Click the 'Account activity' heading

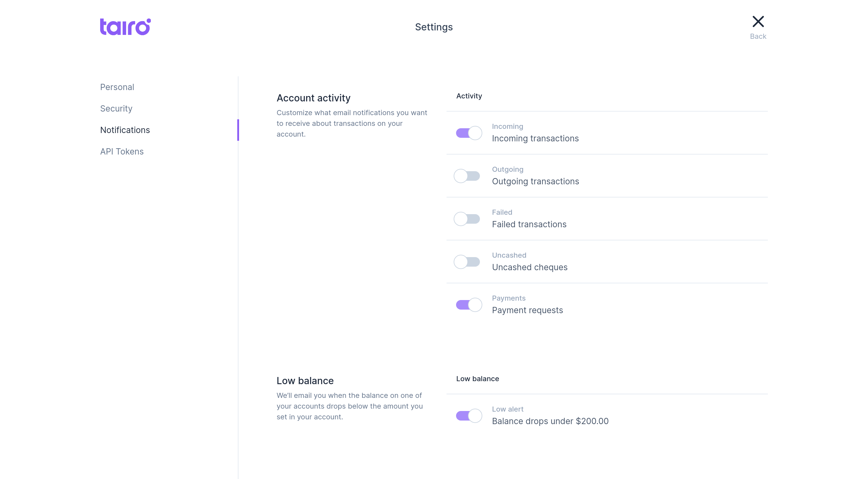point(313,98)
